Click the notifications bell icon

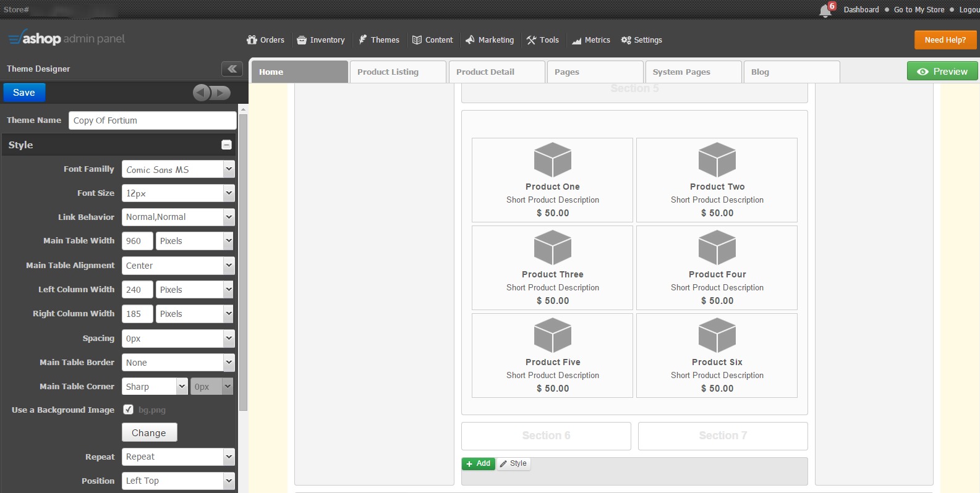(x=825, y=11)
